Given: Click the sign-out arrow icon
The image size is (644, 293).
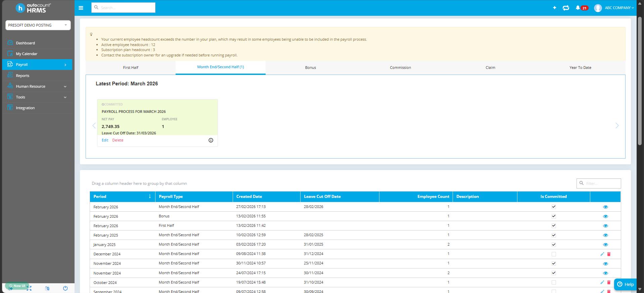Looking at the screenshot, I should (11, 288).
